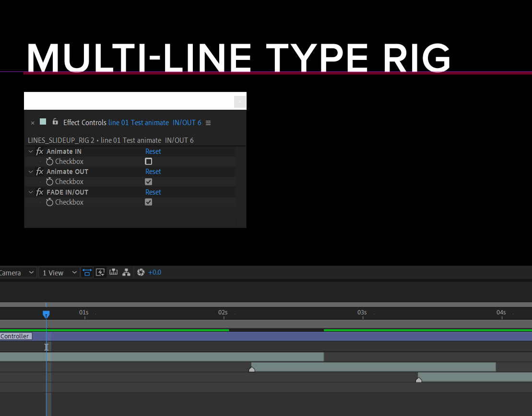Click the FADE IN/OUT Checkbox stopwatch
This screenshot has width=532, height=416.
pyautogui.click(x=49, y=202)
